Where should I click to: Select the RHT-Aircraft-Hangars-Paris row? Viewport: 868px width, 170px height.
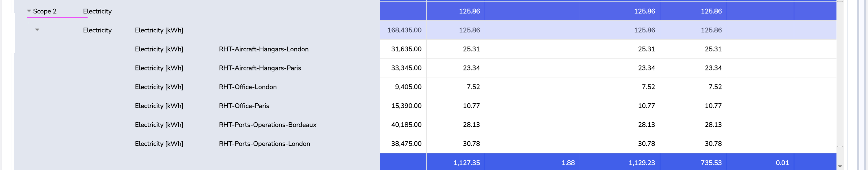(260, 68)
